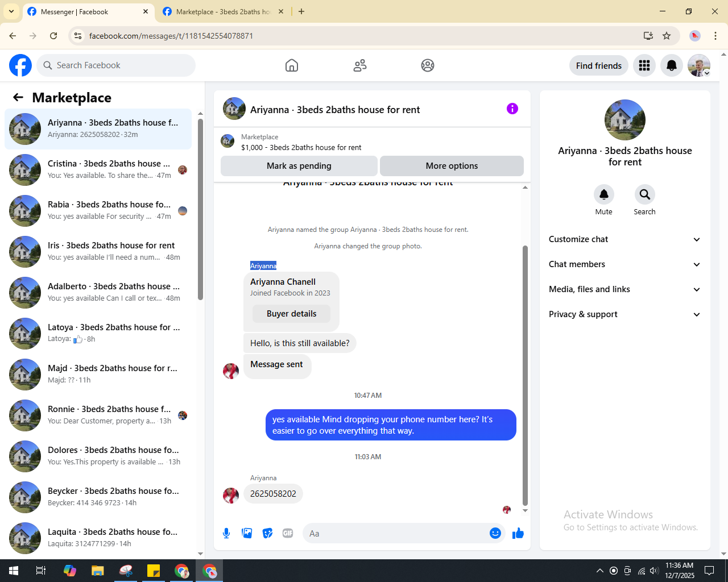Reload the page with the refresh icon
The width and height of the screenshot is (728, 582).
53,36
